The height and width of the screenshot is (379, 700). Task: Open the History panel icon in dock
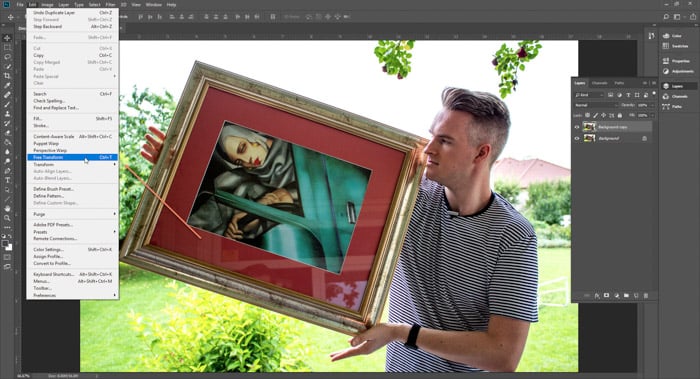(651, 36)
